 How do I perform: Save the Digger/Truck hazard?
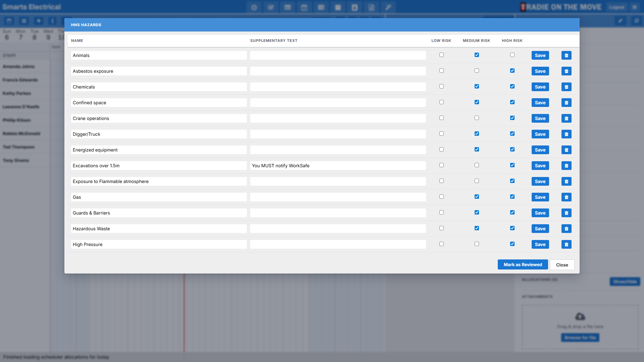[x=540, y=134]
